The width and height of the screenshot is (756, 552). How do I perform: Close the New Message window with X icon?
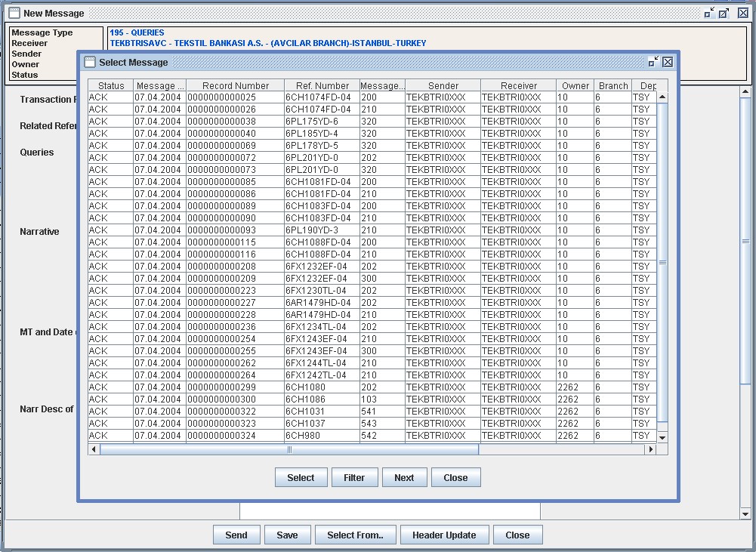pyautogui.click(x=743, y=13)
